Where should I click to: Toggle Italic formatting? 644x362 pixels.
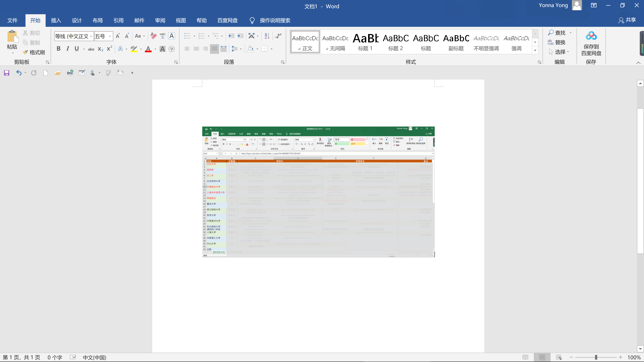67,49
